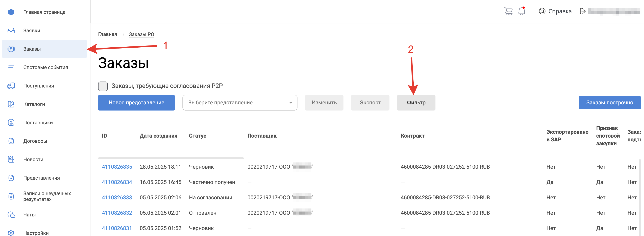Screen dimensions: 644x236
Task: Click the Справка lifebuoy icon
Action: coord(542,11)
